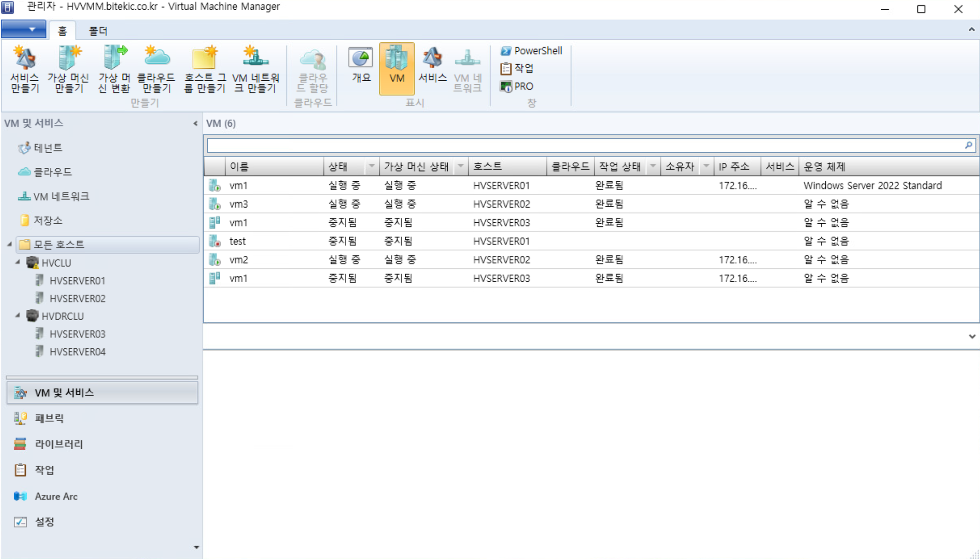Select the HVCLU cluster node
Viewport: 980px width, 559px height.
click(49, 263)
